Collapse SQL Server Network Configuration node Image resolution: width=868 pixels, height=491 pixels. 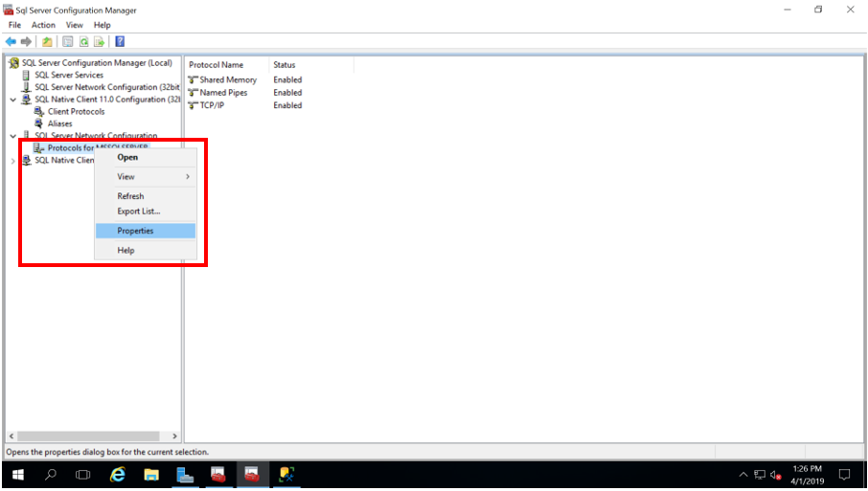coord(13,136)
